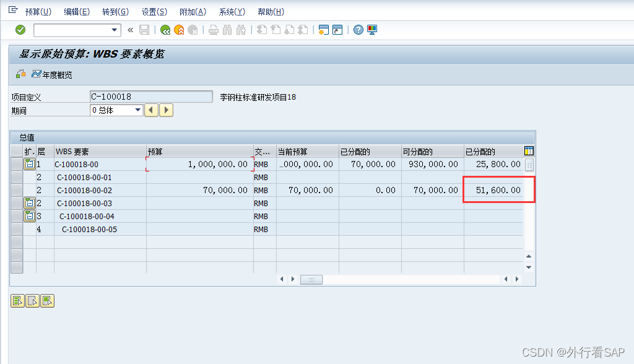This screenshot has height=364, width=634.
Task: Click the green Back arrow icon
Action: point(165,30)
